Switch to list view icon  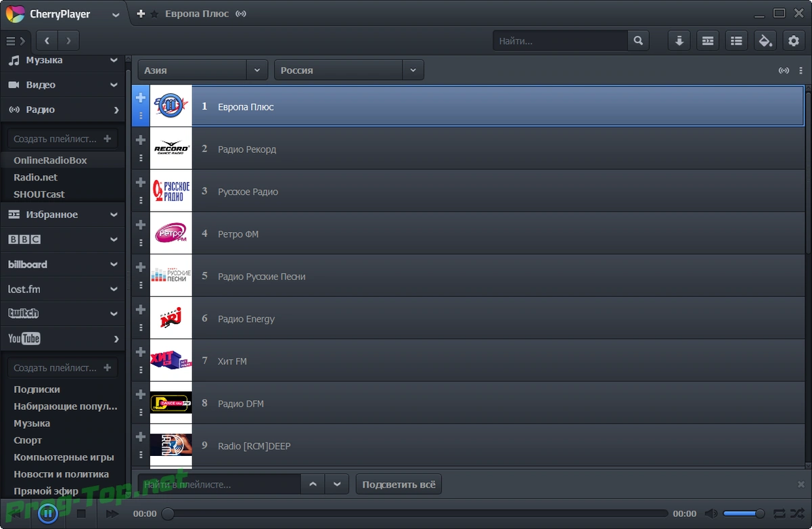(736, 41)
